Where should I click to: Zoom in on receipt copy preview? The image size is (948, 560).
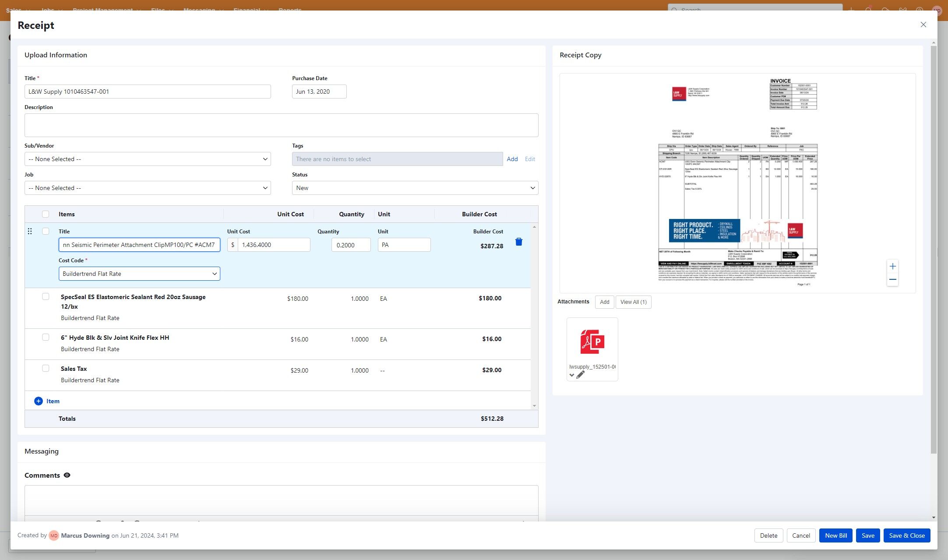coord(892,266)
